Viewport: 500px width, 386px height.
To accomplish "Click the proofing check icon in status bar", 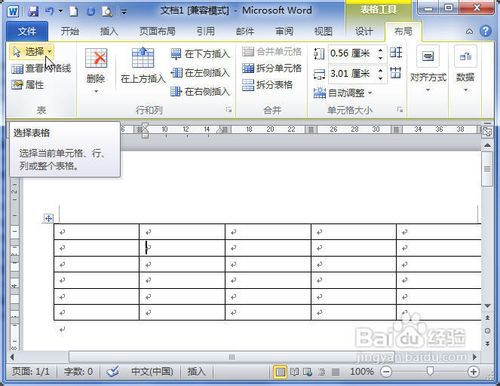I will pyautogui.click(x=113, y=371).
